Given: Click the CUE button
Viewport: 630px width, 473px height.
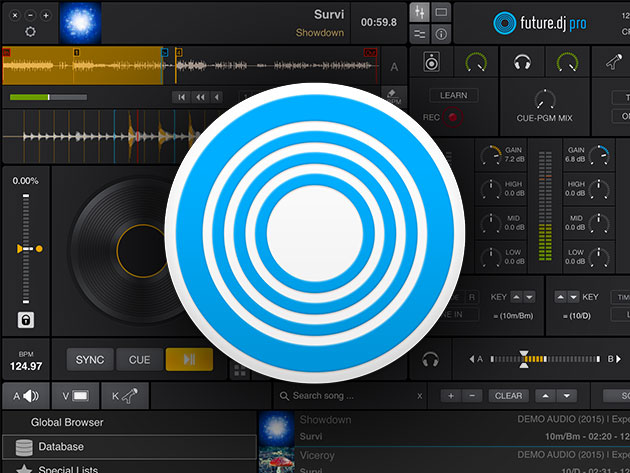Looking at the screenshot, I should [139, 359].
